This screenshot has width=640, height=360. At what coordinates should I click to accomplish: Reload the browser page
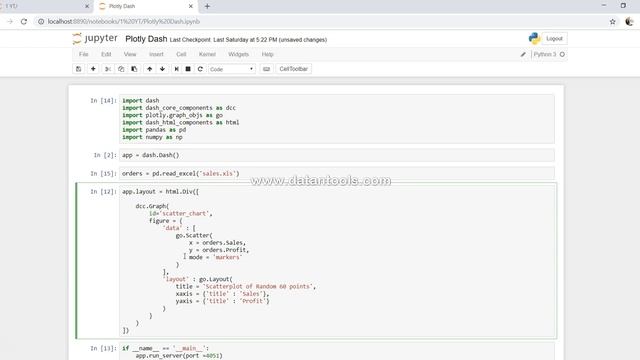point(24,22)
